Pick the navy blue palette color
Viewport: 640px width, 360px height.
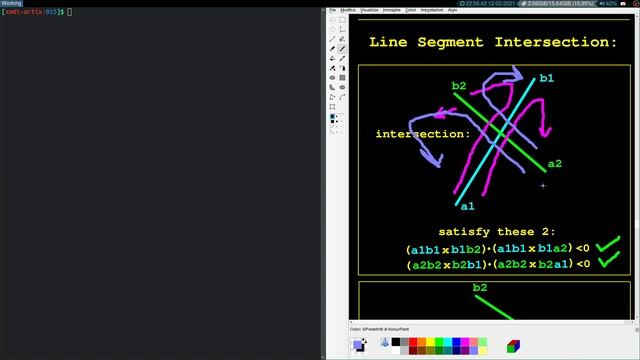[x=456, y=350]
